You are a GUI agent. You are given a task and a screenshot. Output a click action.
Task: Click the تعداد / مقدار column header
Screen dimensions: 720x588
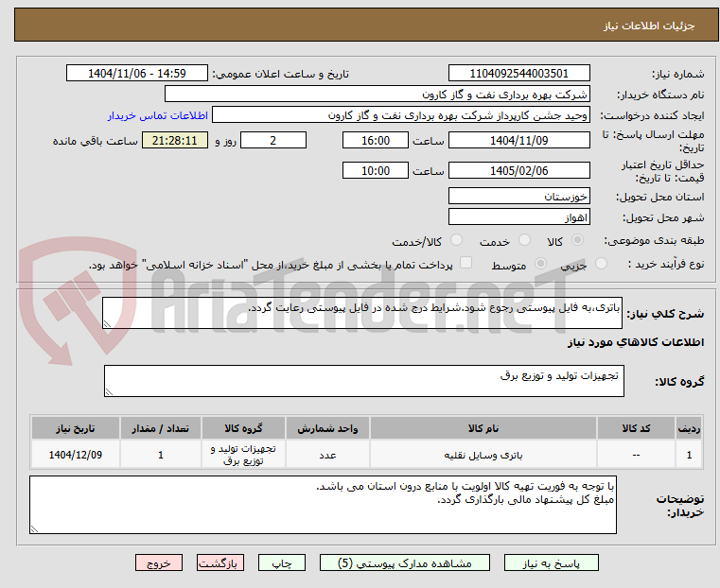[160, 428]
